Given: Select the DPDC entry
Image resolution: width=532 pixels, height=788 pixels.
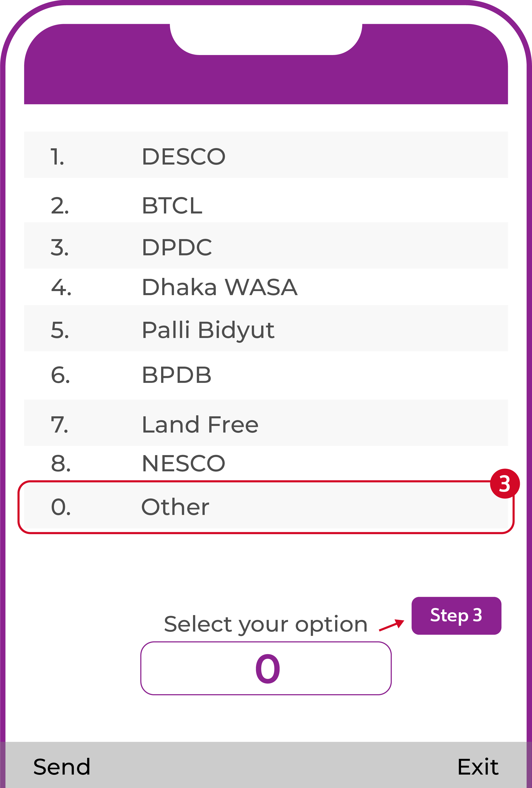Looking at the screenshot, I should [x=177, y=247].
